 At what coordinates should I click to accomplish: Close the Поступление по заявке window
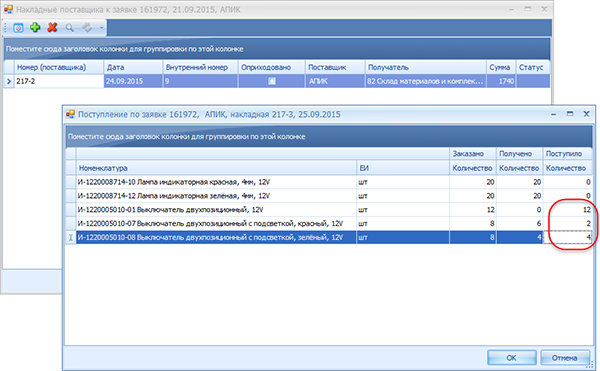(x=586, y=114)
